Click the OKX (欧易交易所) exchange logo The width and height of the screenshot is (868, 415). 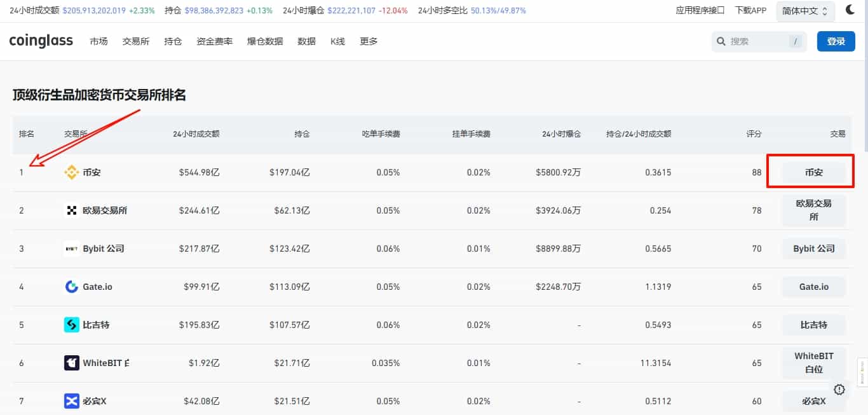click(71, 210)
